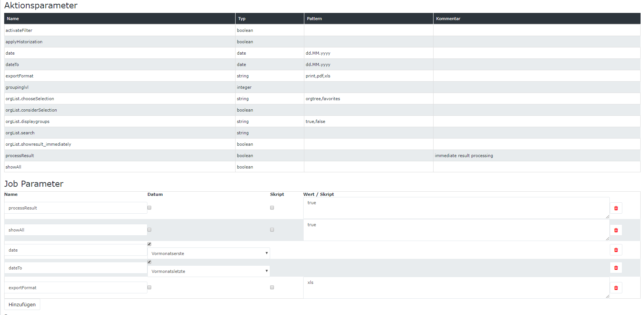
Task: Select the orgList.displaygroups cell
Action: pyautogui.click(x=120, y=121)
